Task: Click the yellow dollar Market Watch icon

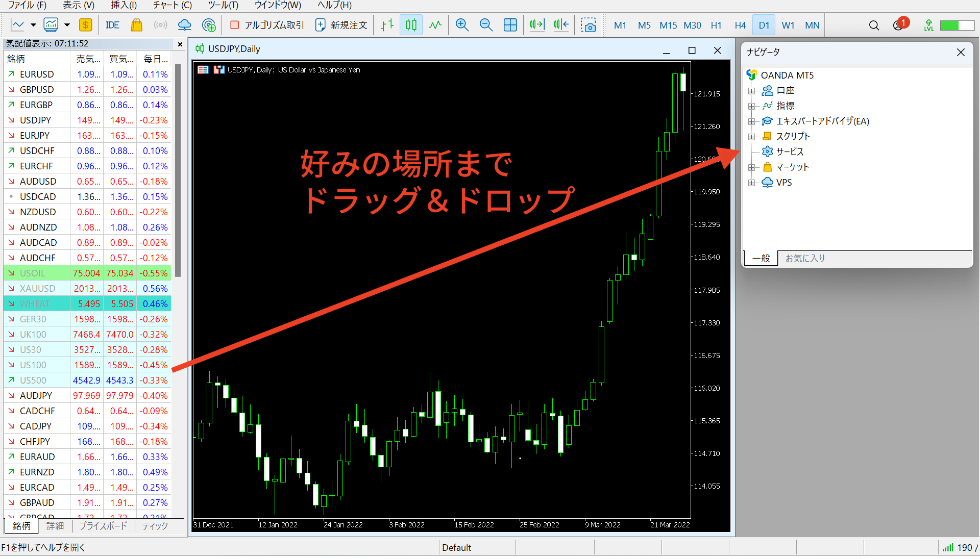Action: pos(85,25)
